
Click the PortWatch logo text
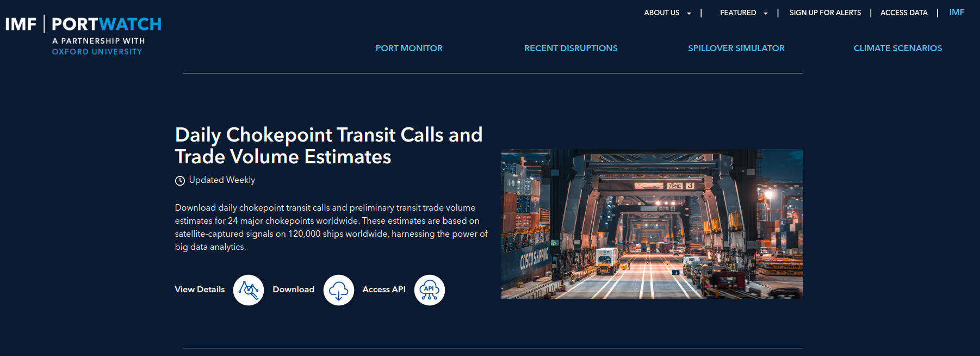click(x=107, y=24)
